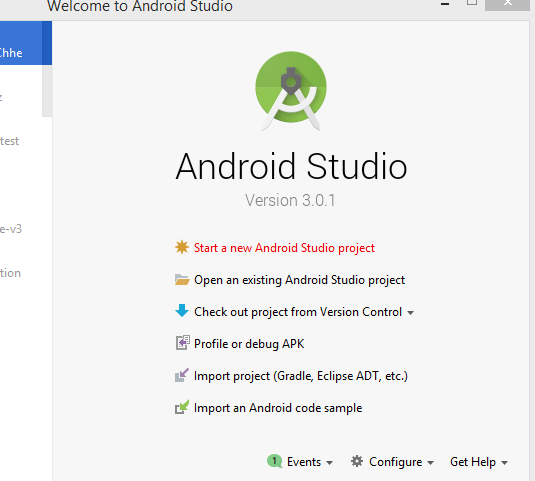535x481 pixels.
Task: Open the Configure dropdown arrow
Action: click(431, 463)
